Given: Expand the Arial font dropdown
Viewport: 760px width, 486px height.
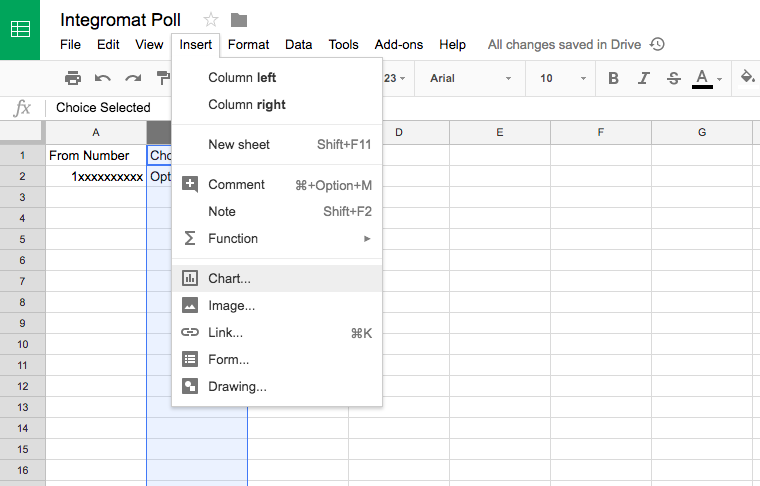Looking at the screenshot, I should pos(470,78).
